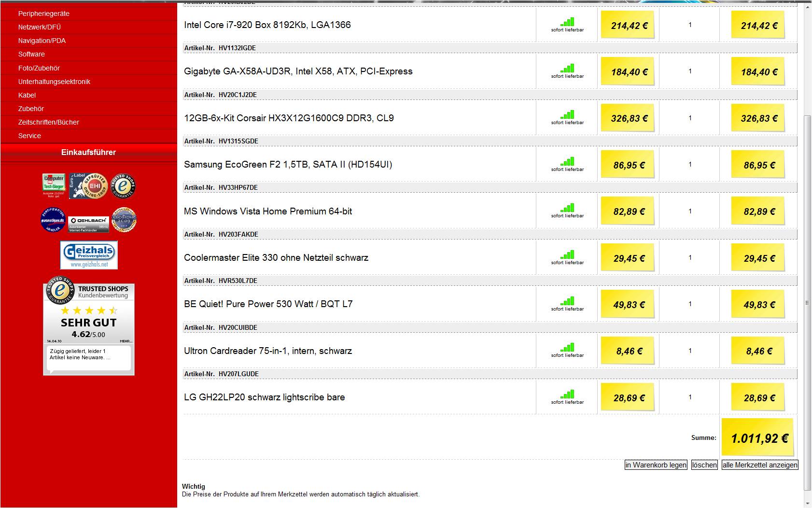Click article number 'HVR530L7DE'
Screen dimensions: 812x508
(238, 281)
